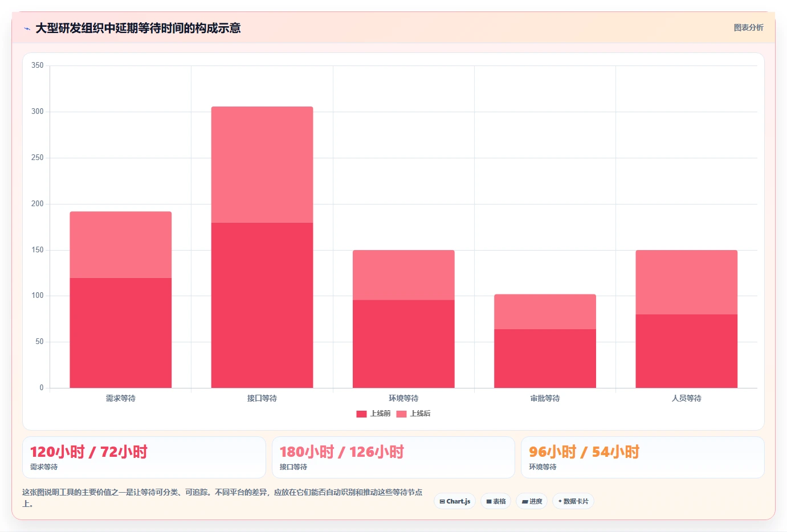The image size is (787, 532).
Task: Open the 120小时 / 72小时 stat card
Action: (144, 457)
